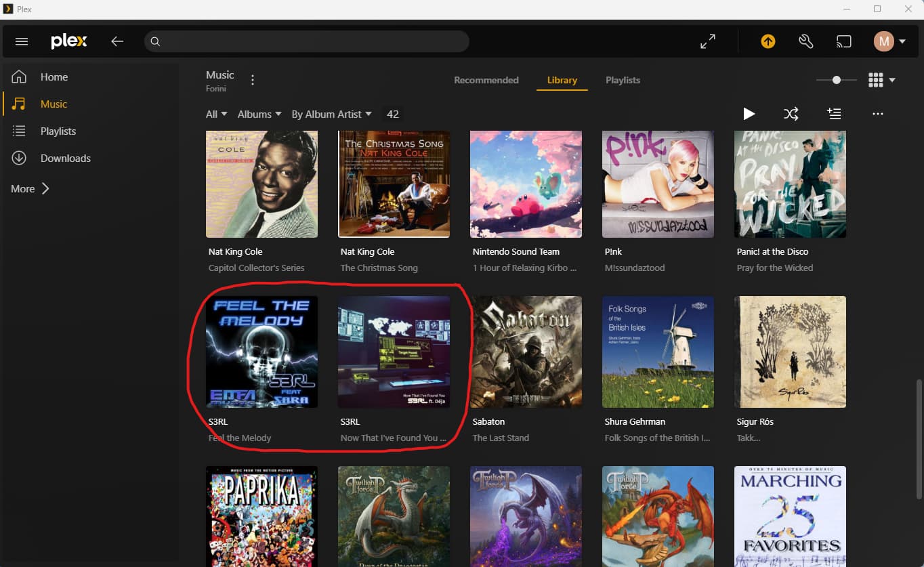
Task: Add library to play queue icon
Action: click(x=834, y=114)
